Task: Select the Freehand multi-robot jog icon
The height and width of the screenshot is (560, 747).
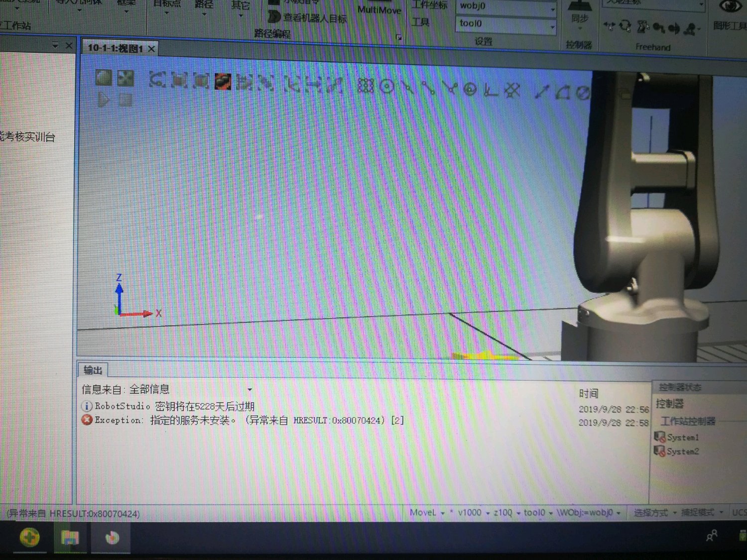Action: tap(690, 29)
